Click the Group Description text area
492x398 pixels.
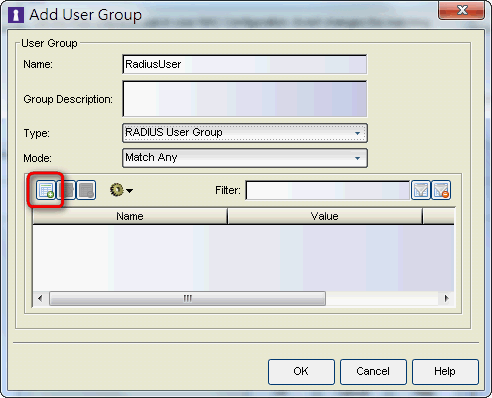pos(245,99)
